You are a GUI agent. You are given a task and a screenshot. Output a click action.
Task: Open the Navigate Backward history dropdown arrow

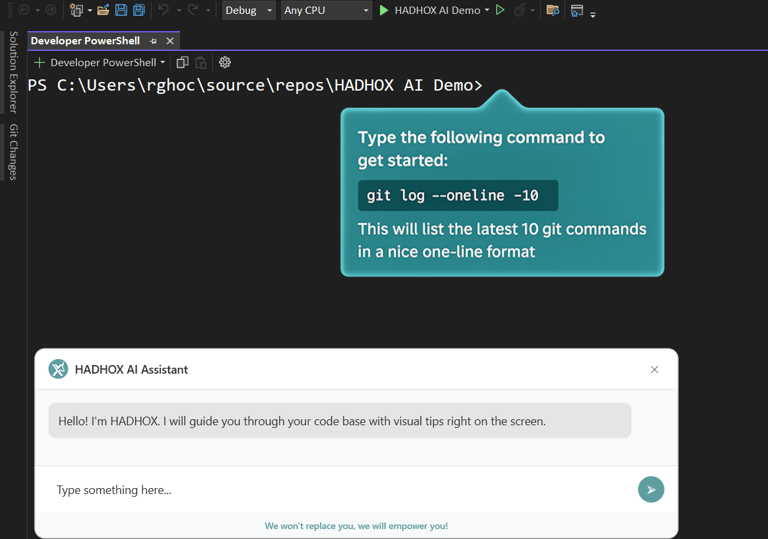(x=38, y=10)
